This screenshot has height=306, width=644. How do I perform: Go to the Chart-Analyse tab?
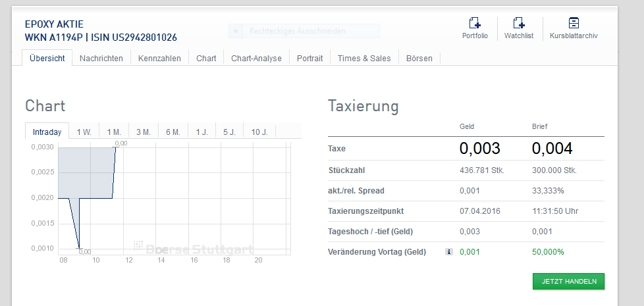[256, 59]
